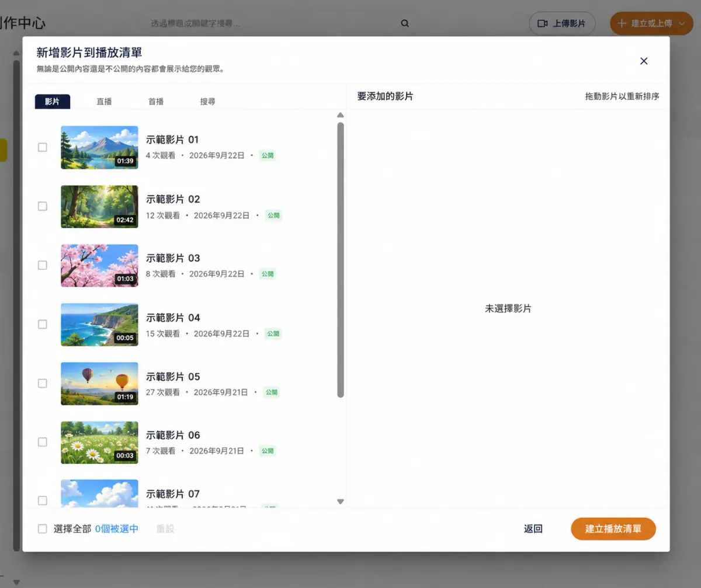
Task: Click the 要添加的影片 panel heading
Action: click(x=385, y=96)
